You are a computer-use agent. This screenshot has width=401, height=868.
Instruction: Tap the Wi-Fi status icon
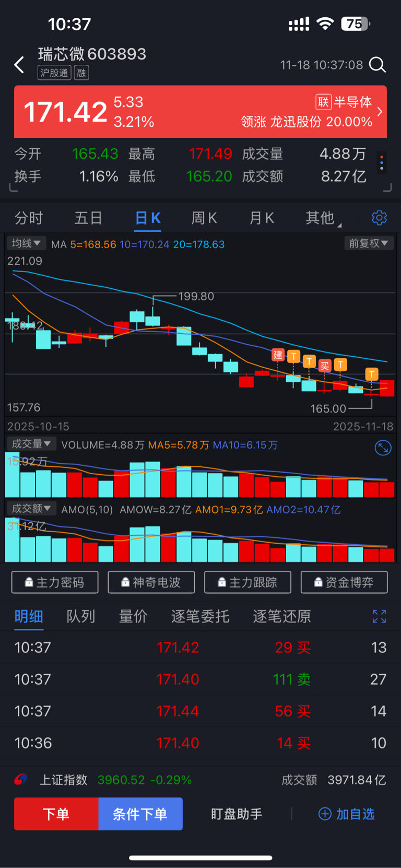325,24
